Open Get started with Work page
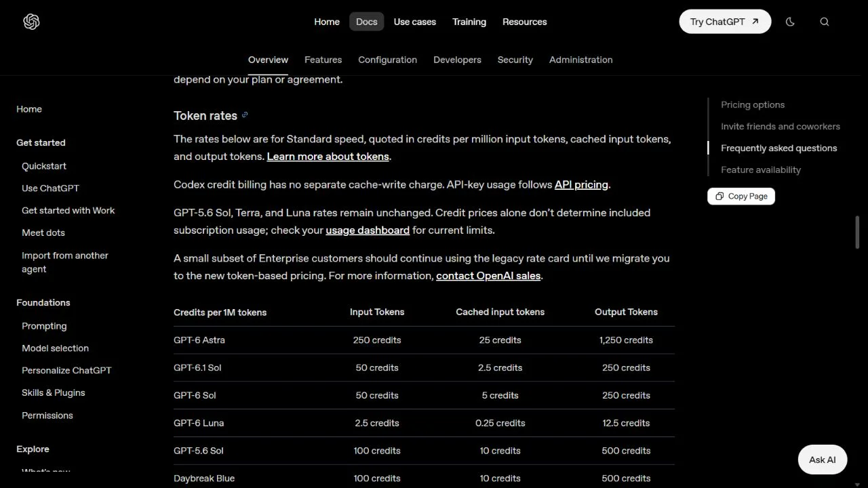 tap(68, 211)
